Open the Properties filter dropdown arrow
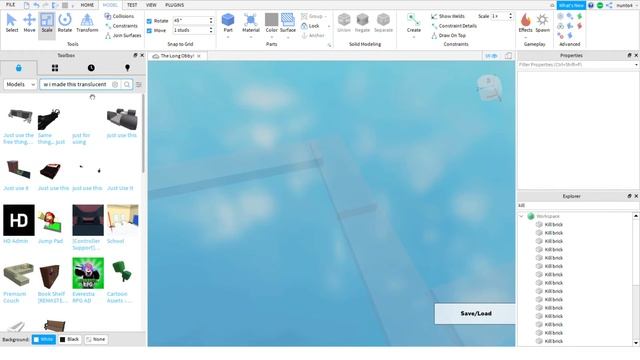 click(636, 65)
